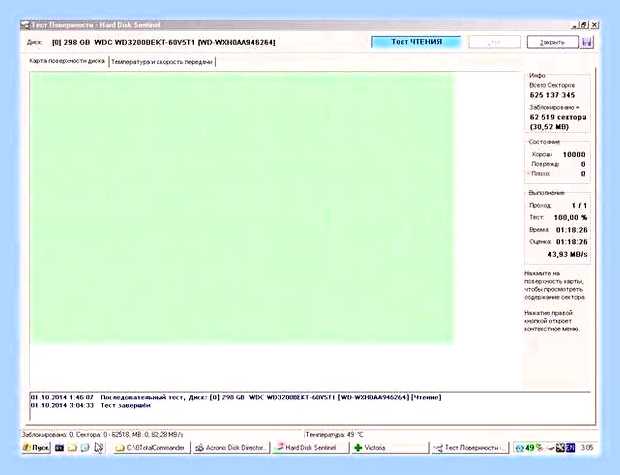Click the Тест progress 100,00 %
620x475 pixels.
570,218
